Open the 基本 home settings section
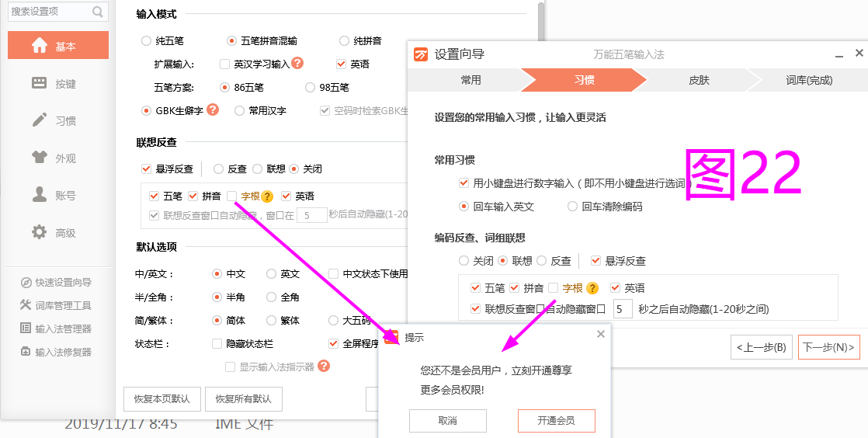 coord(58,46)
